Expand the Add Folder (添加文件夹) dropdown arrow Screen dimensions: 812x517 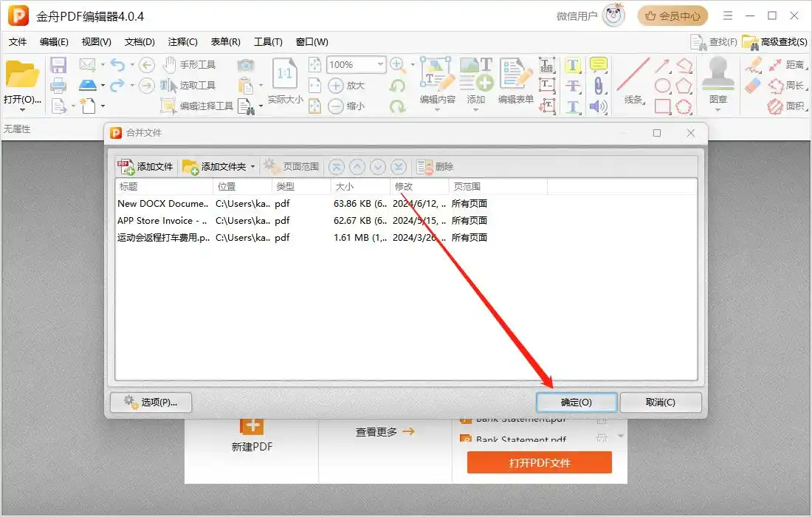pos(252,167)
